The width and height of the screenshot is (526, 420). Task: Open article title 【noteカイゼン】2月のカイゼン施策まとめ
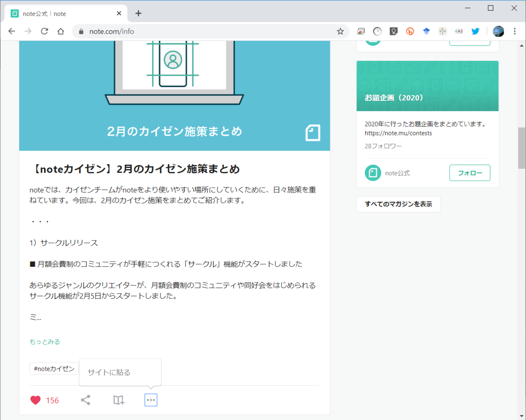pyautogui.click(x=135, y=169)
